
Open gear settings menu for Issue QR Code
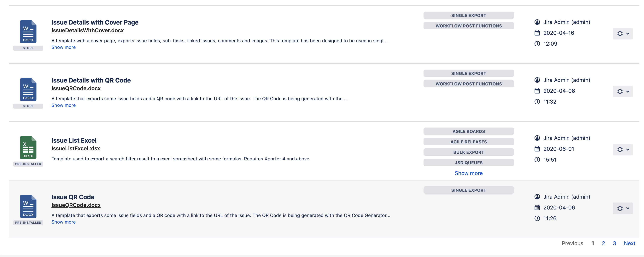tap(622, 208)
